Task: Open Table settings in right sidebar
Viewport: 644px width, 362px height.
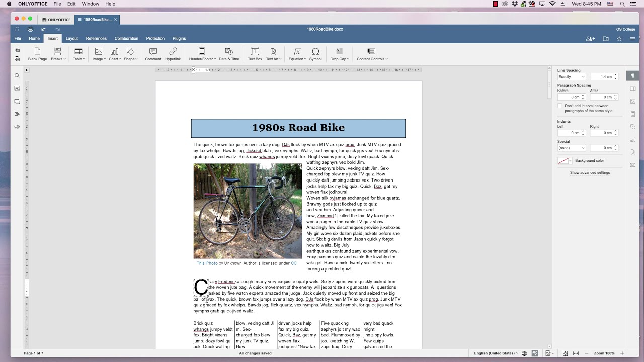Action: 632,89
